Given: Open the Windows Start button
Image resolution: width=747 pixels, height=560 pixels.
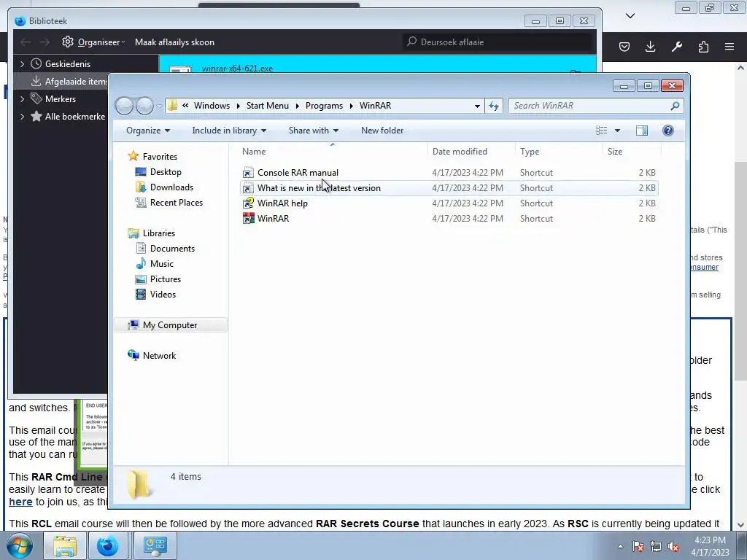Looking at the screenshot, I should click(19, 545).
